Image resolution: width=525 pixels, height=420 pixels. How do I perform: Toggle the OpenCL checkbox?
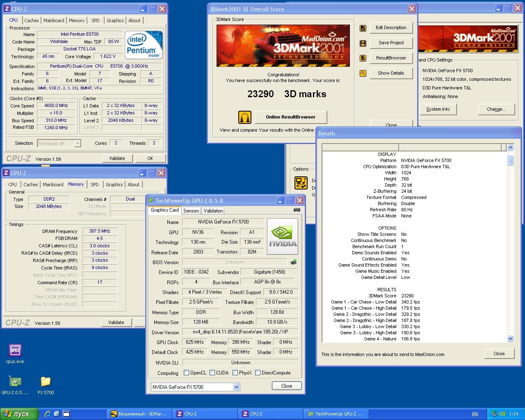(x=187, y=373)
